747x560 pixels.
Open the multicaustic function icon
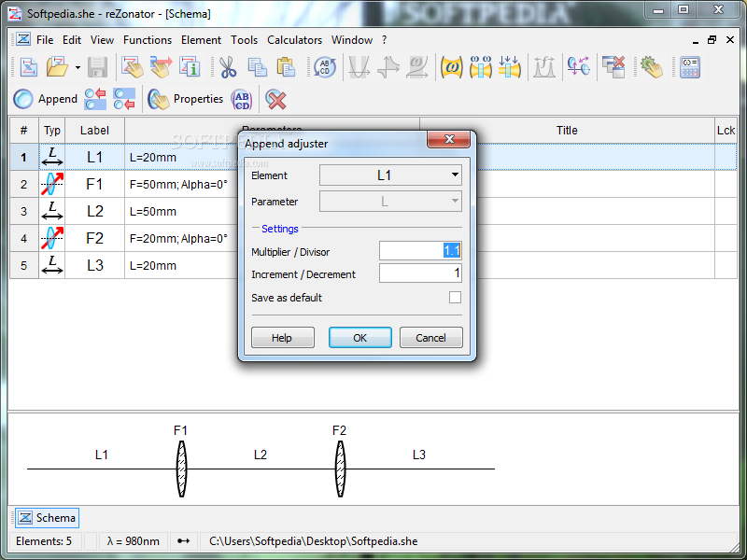tap(481, 67)
